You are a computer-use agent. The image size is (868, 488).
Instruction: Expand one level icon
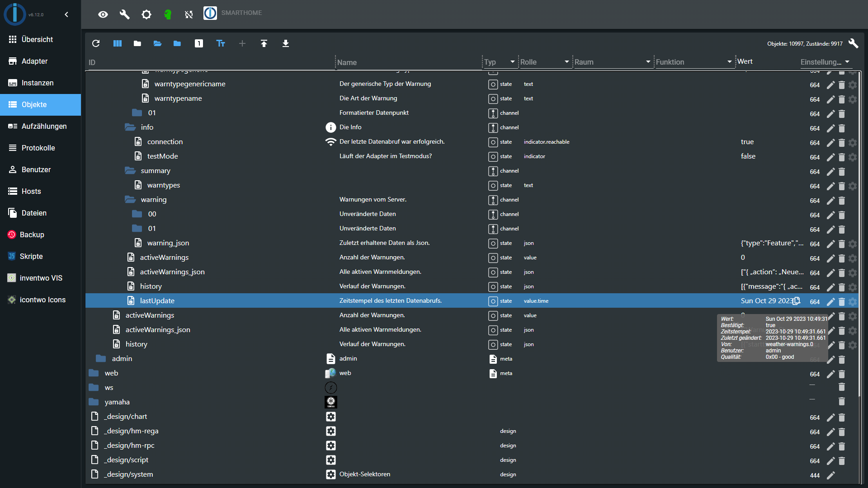tap(199, 43)
